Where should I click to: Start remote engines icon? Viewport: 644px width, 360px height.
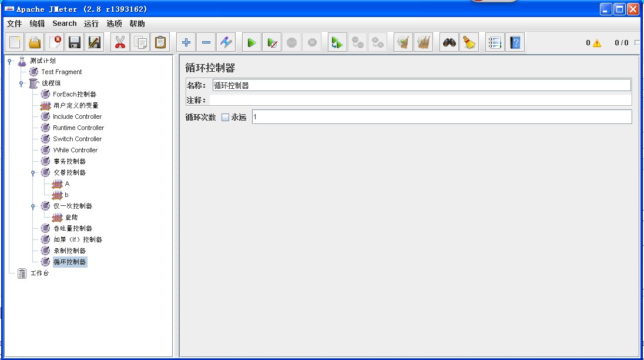click(337, 42)
